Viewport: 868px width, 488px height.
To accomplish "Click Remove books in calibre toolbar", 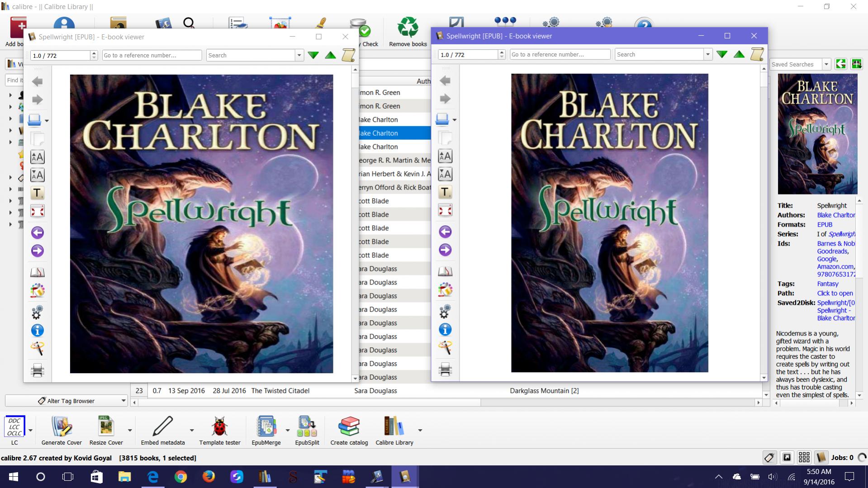I will point(408,33).
